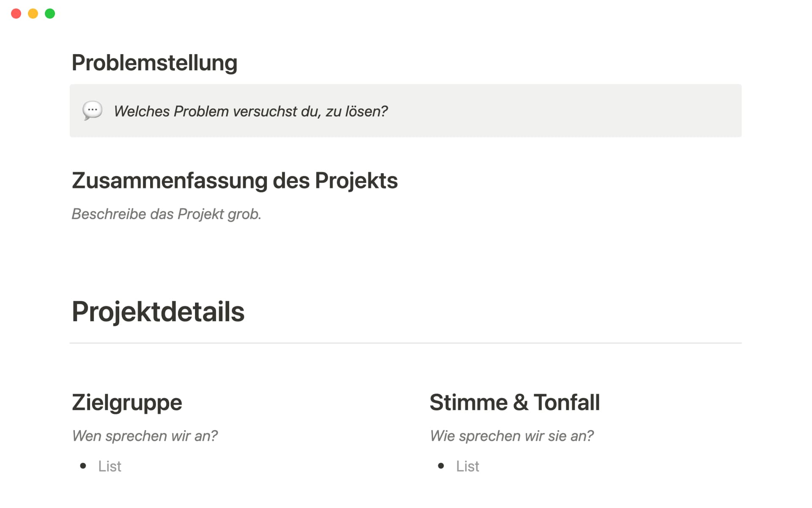Click the Stimme & Tonfall heading
This screenshot has height=508, width=812.
[514, 402]
